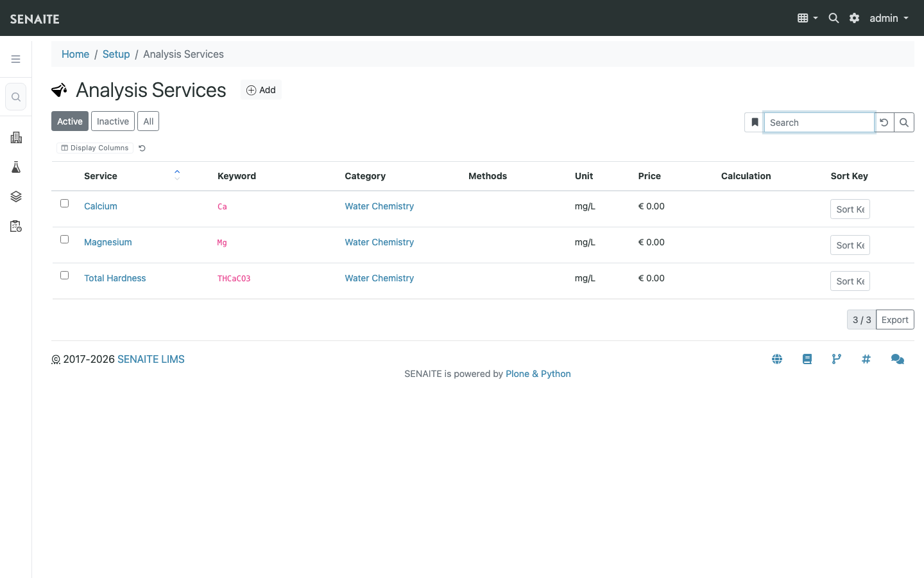The height and width of the screenshot is (578, 924).
Task: Open the code branch icon in footer
Action: click(837, 359)
